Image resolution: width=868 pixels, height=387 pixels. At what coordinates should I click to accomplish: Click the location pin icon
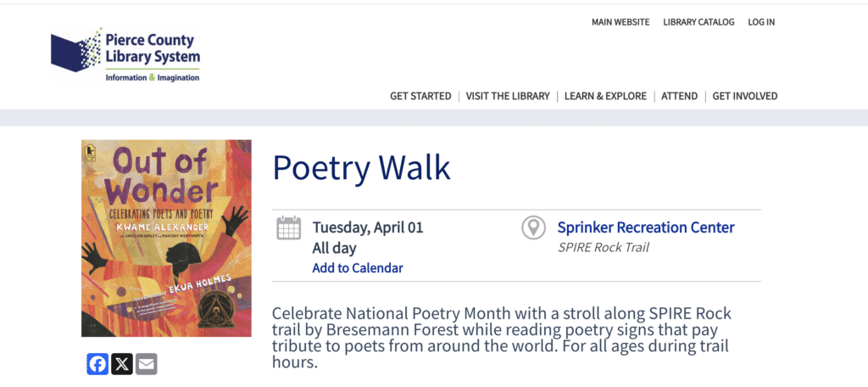coord(533,227)
